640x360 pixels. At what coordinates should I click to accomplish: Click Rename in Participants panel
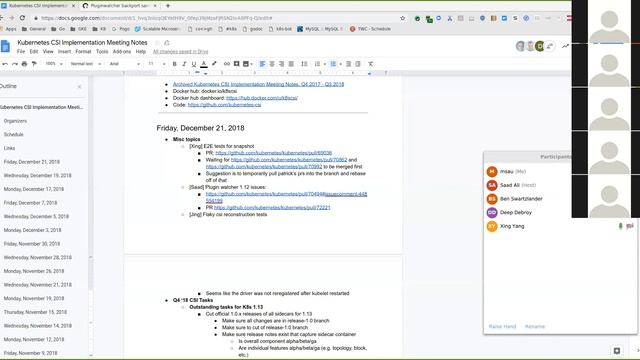[x=535, y=327]
